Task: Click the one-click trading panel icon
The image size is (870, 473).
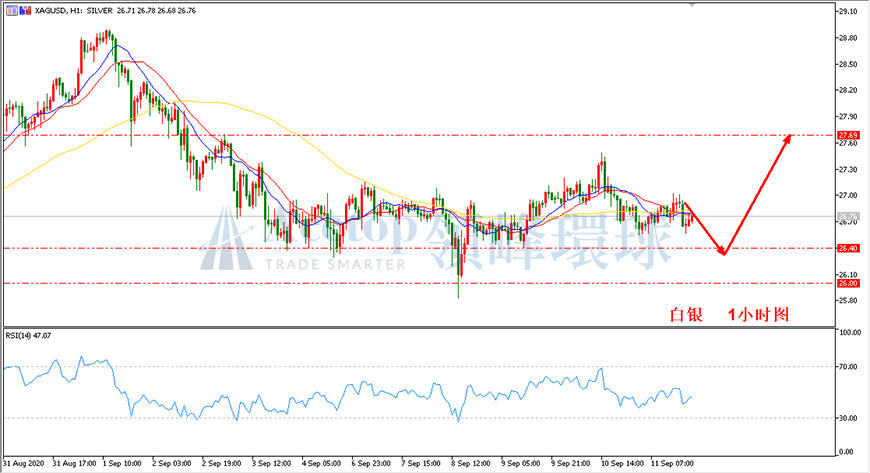Action: [12, 11]
